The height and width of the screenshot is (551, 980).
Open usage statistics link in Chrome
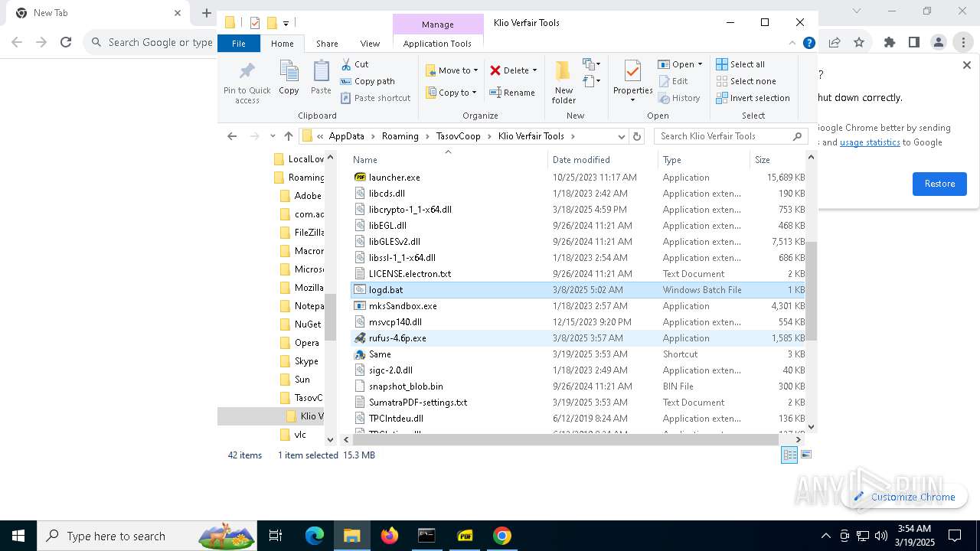pyautogui.click(x=870, y=142)
